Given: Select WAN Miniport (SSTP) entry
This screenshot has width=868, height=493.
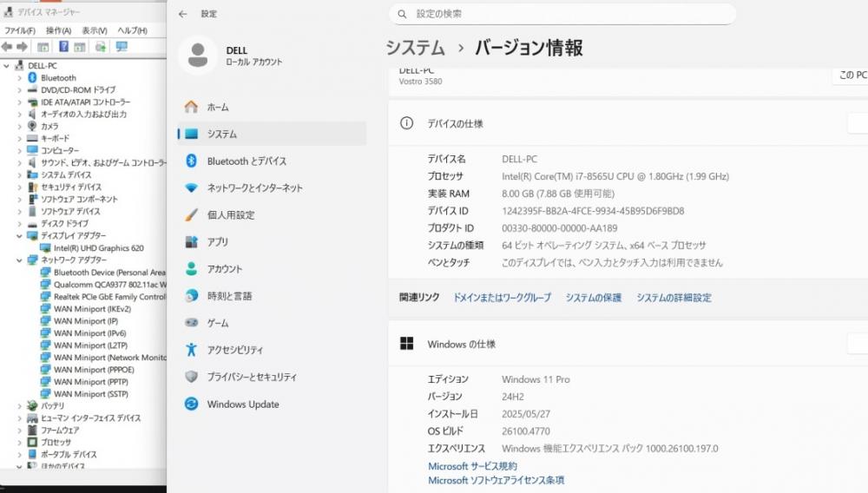Looking at the screenshot, I should pyautogui.click(x=91, y=394).
